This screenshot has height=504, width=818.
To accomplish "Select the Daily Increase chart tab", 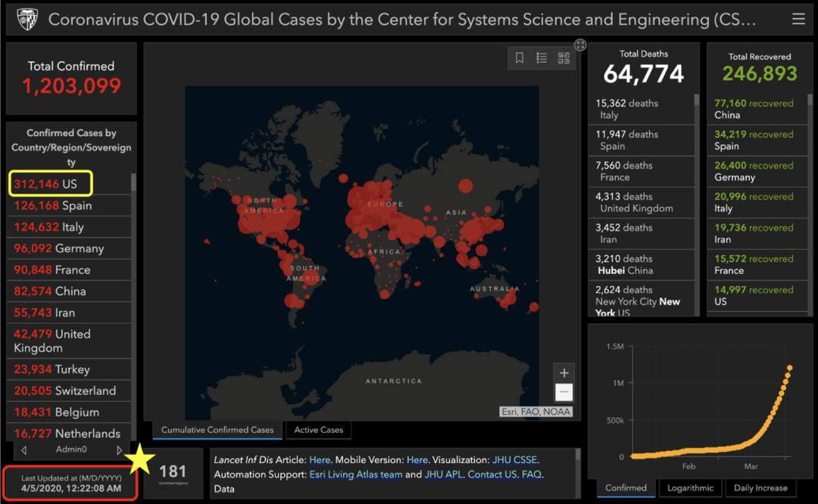I will [760, 488].
